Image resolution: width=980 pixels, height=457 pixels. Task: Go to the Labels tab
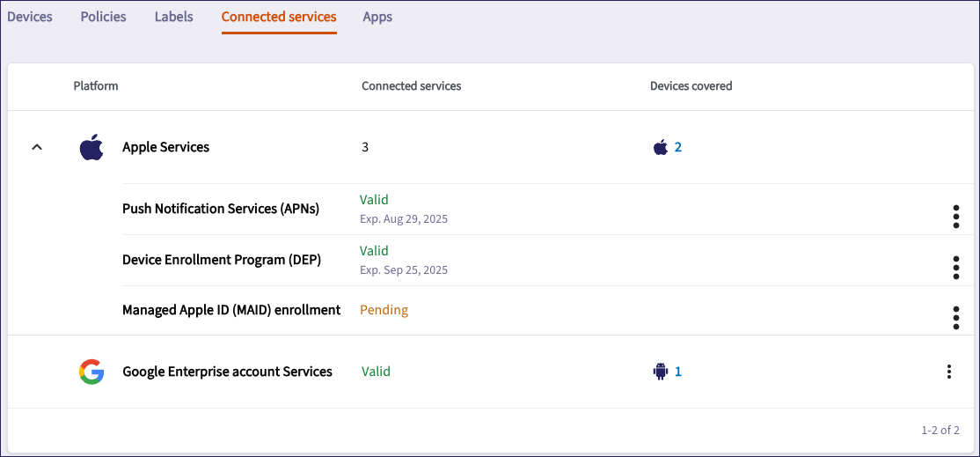(x=173, y=17)
